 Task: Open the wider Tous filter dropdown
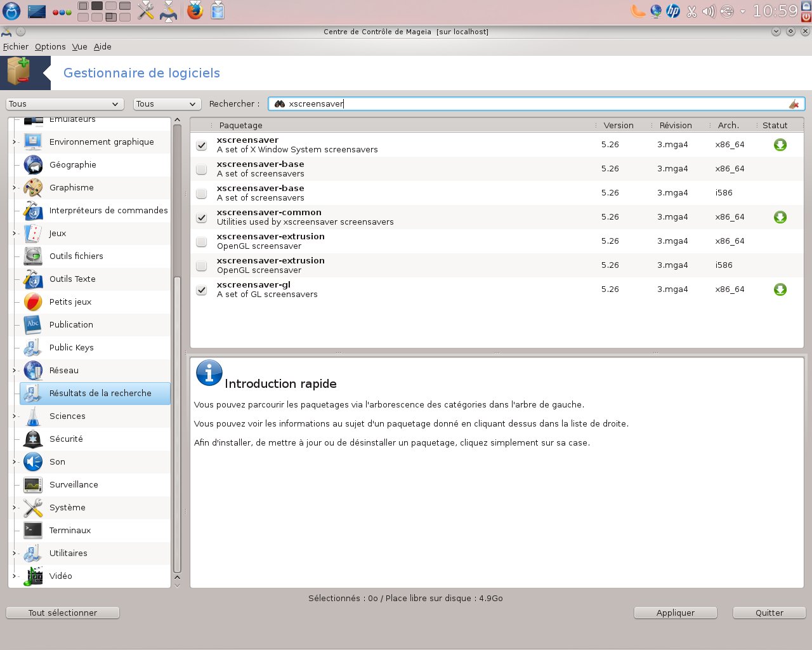point(65,104)
